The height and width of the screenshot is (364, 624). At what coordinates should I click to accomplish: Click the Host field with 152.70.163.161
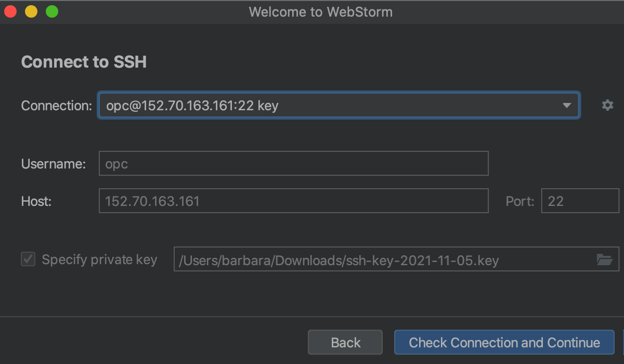tap(293, 201)
